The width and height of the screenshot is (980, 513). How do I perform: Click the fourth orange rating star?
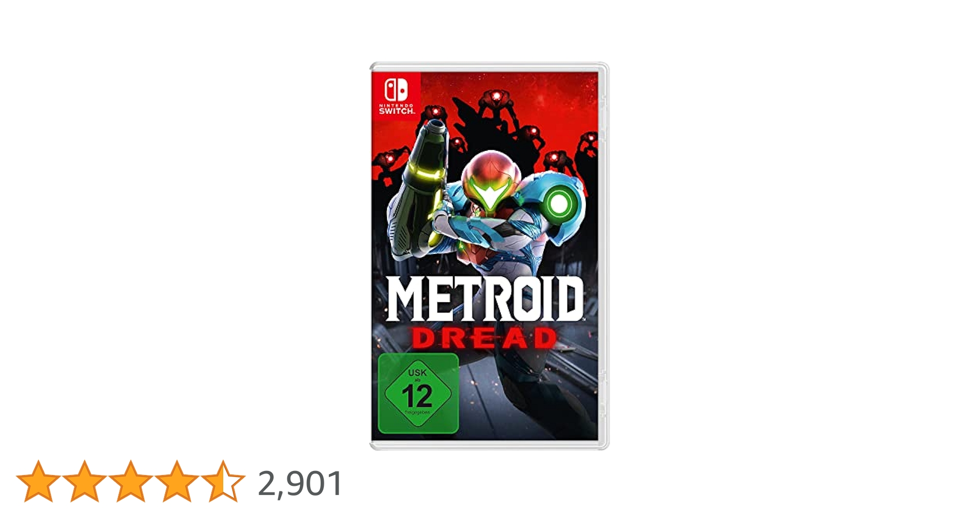click(x=177, y=481)
